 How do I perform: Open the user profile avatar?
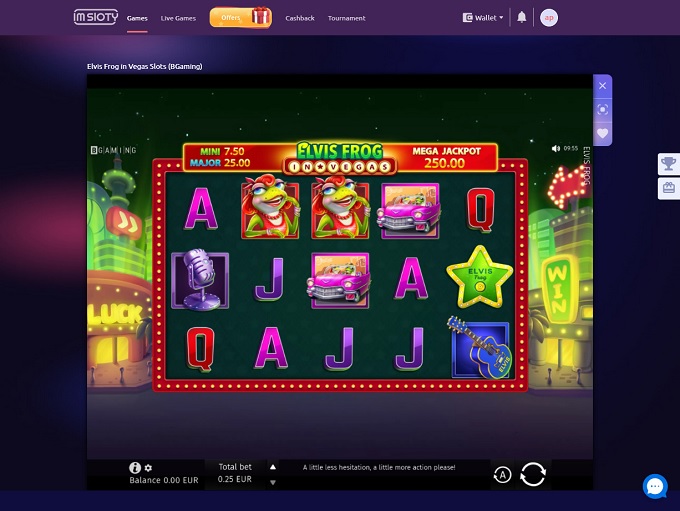pyautogui.click(x=549, y=18)
